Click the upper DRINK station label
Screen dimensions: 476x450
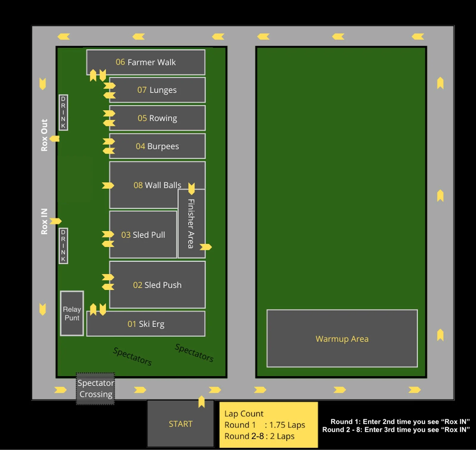[x=63, y=112]
